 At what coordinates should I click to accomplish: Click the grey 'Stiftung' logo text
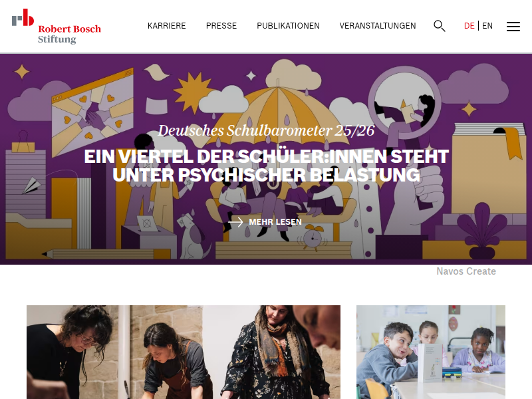pyautogui.click(x=57, y=39)
